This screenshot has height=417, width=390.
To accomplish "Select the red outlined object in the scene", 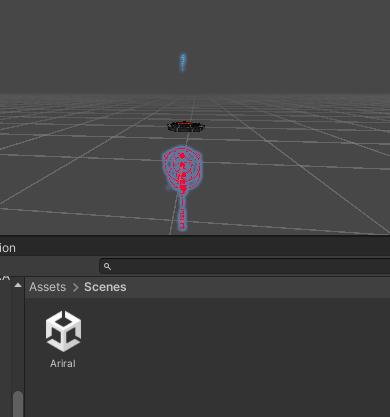I will click(182, 187).
